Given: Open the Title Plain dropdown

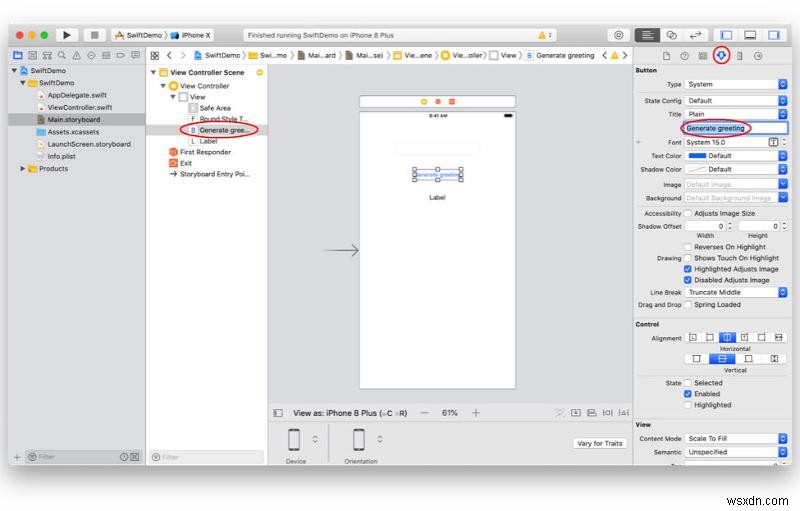Looking at the screenshot, I should 736,114.
